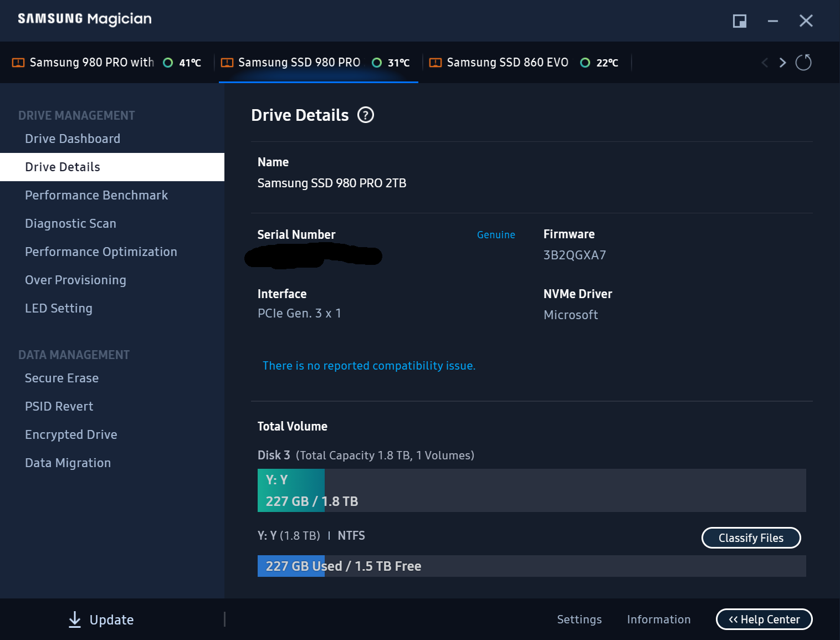Click the Y: Y (1.8 TB) NTFS label
This screenshot has height=640, width=840.
311,536
